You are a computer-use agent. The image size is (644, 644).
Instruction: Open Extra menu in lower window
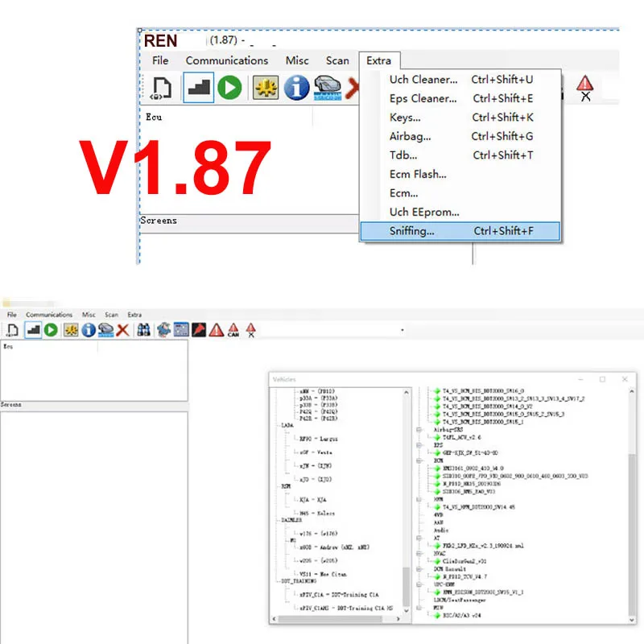134,315
